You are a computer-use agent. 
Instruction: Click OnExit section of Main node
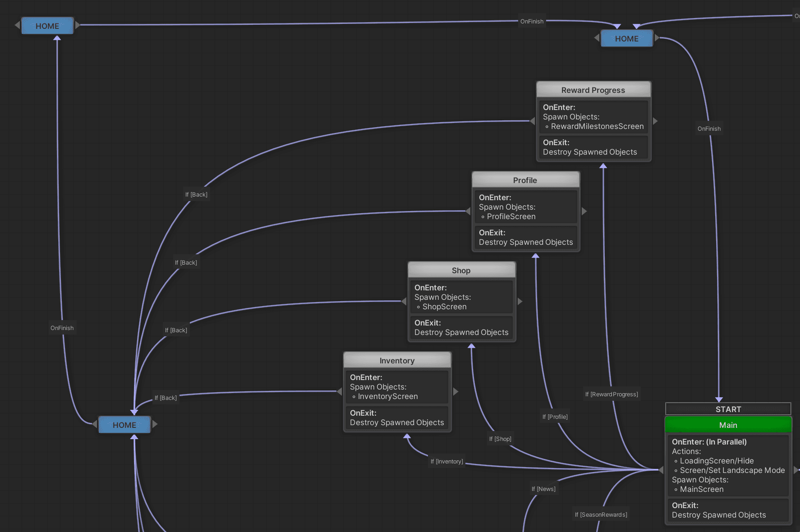tap(728, 510)
